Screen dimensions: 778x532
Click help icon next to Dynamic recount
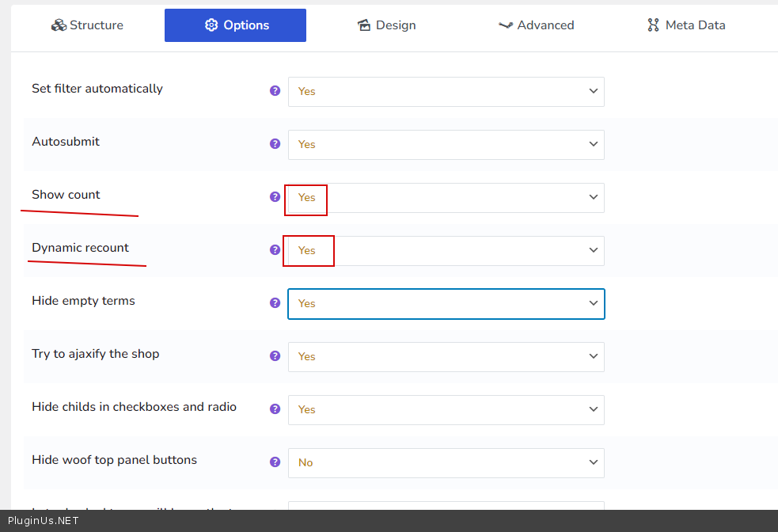click(275, 250)
